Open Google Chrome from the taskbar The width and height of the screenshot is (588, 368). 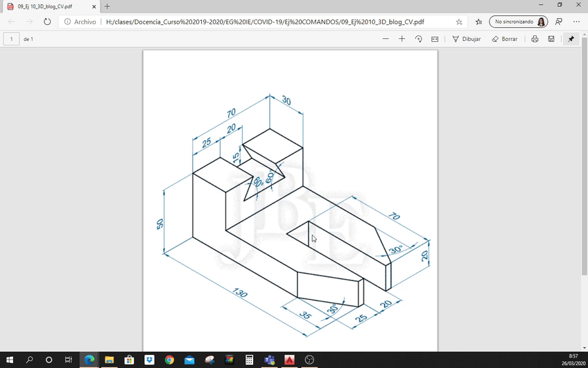click(169, 360)
